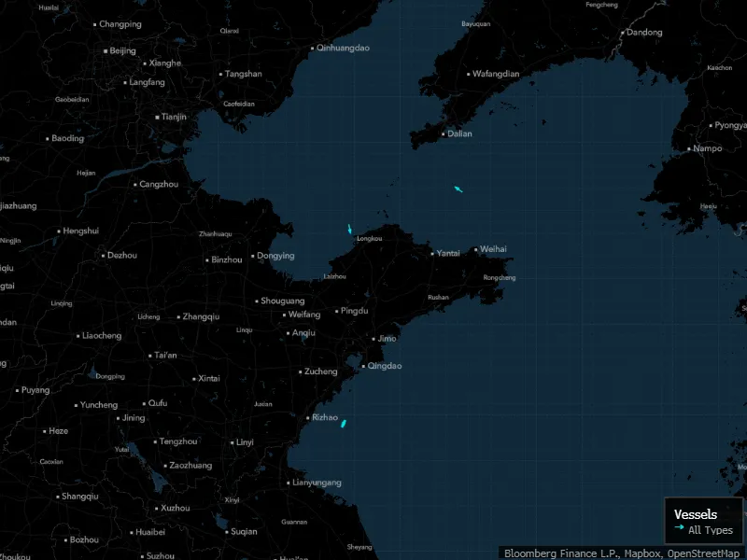
Task: Click the Pingdu city label
Action: pyautogui.click(x=355, y=311)
